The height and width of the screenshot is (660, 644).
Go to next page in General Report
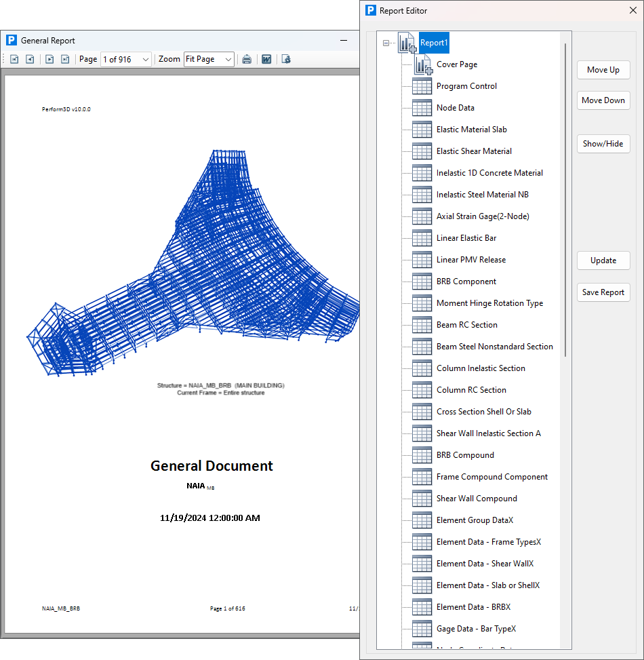point(49,59)
